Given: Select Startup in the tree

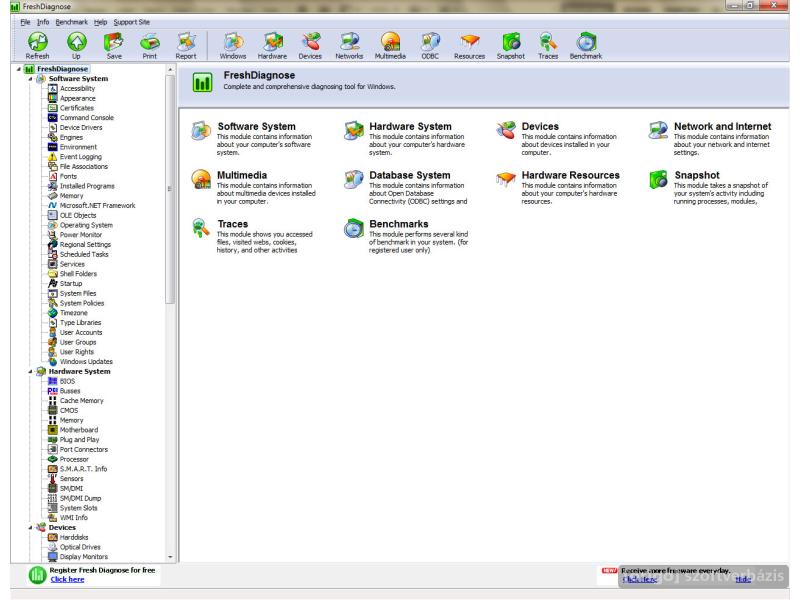Looking at the screenshot, I should pos(71,284).
